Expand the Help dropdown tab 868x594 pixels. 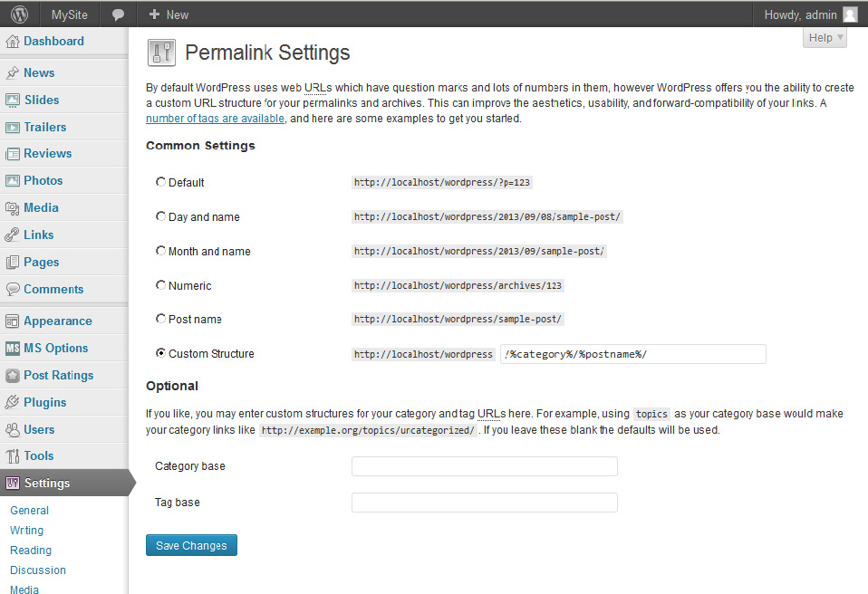[x=825, y=38]
